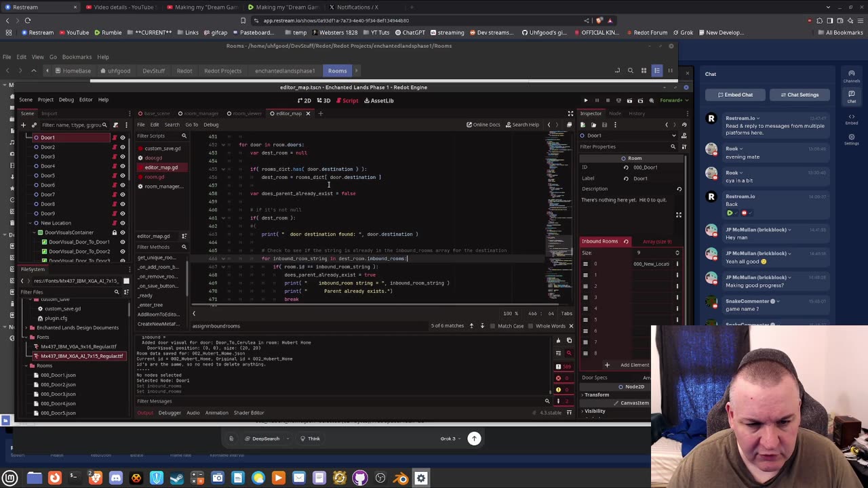Click the Embed Chat button

(734, 95)
